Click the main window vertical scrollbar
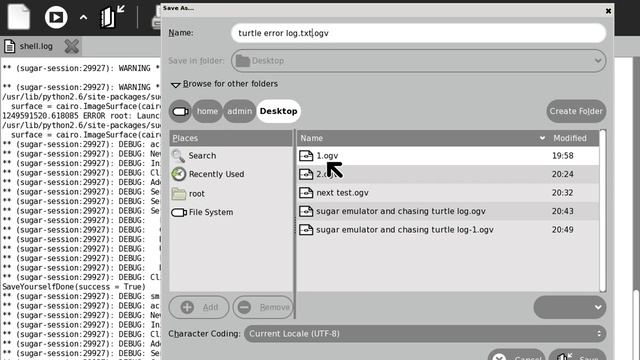 point(636,208)
